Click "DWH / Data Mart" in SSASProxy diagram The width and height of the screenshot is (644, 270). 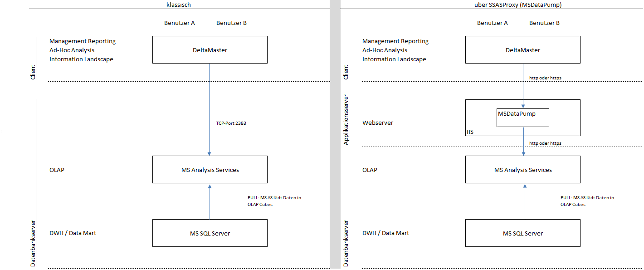point(385,233)
